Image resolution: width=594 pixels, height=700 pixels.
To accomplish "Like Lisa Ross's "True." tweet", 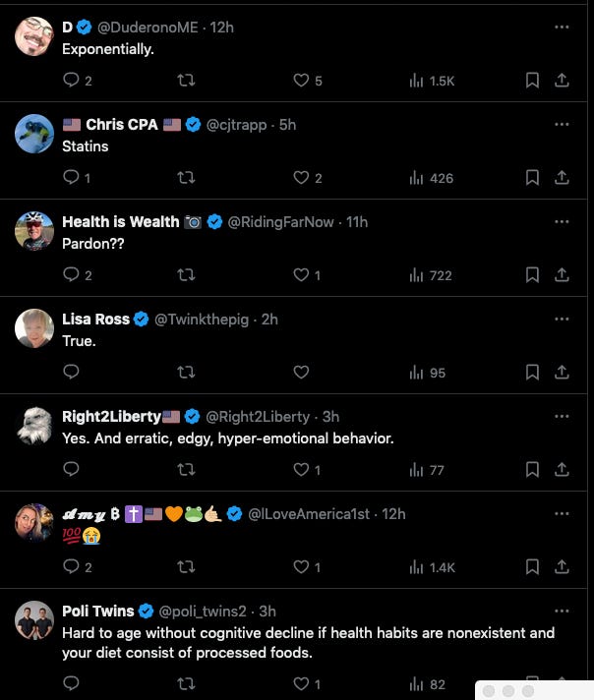I will click(302, 373).
